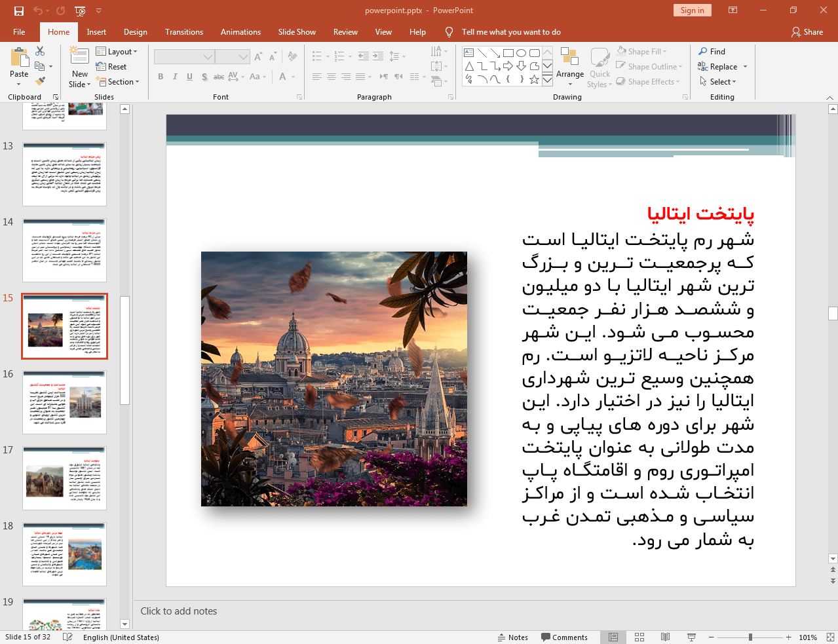Click the Sign in button
This screenshot has width=838, height=644.
coord(692,10)
